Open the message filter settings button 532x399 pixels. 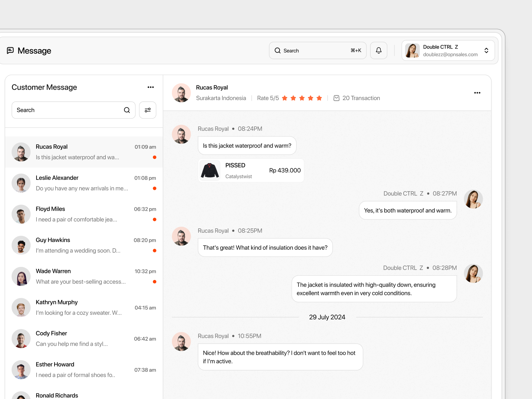(148, 110)
